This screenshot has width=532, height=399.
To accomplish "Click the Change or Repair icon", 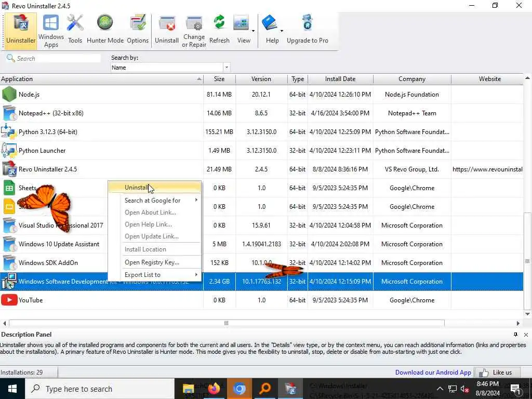I will [194, 31].
